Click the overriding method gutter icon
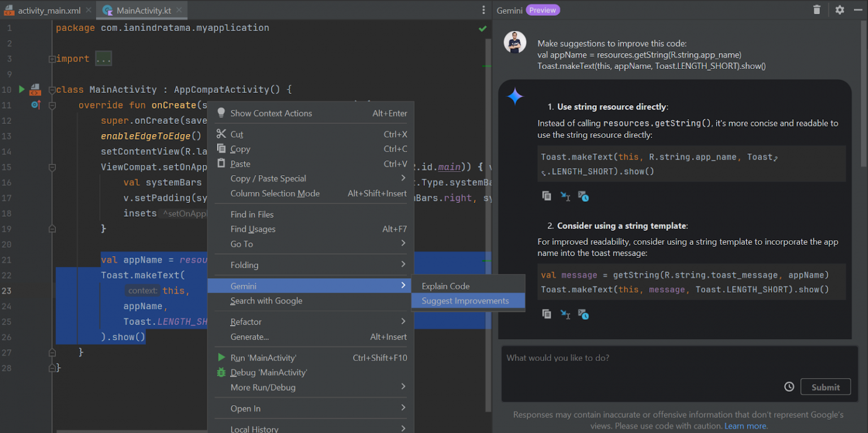Viewport: 868px width, 433px height. (x=36, y=105)
